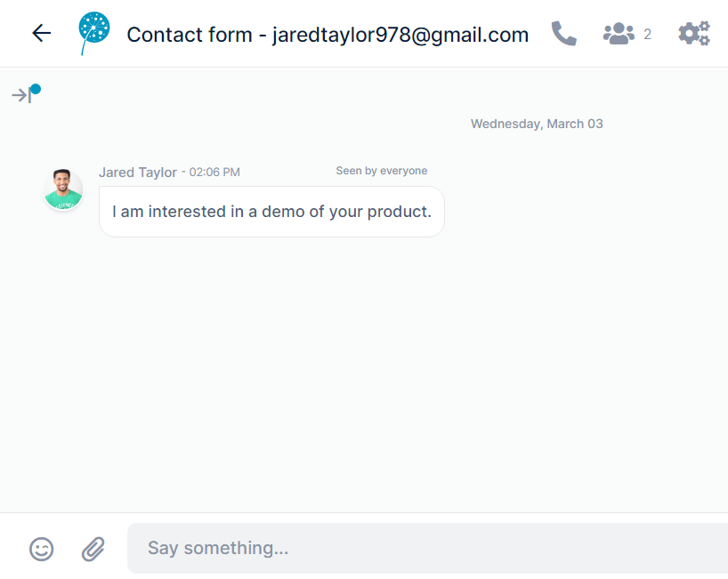Select the "Contact form" title text
Image resolution: width=728 pixels, height=579 pixels.
tap(190, 35)
